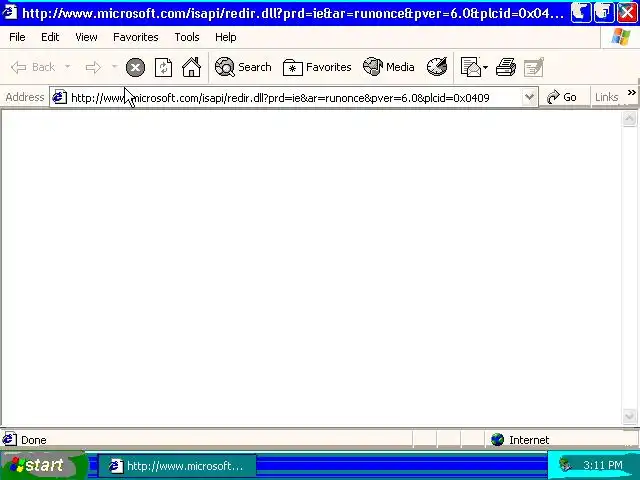The image size is (640, 480).
Task: Click the Mail envelope icon
Action: [x=470, y=67]
